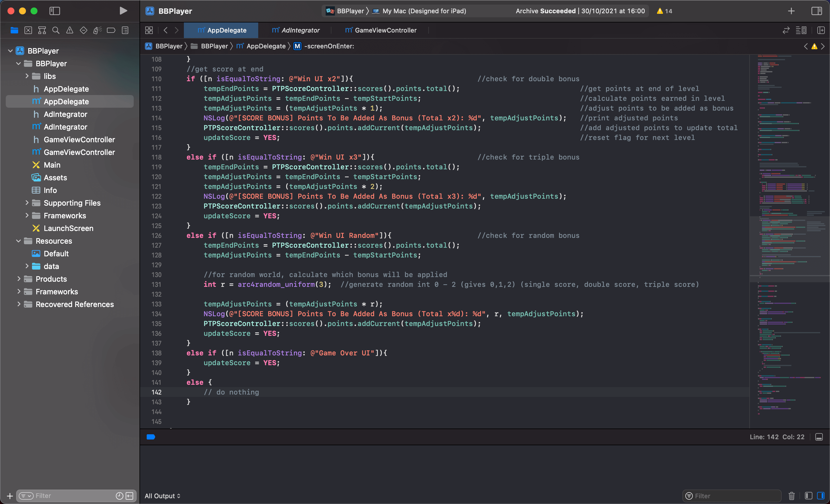Viewport: 830px width, 504px height.
Task: Select My Mac (Designed for iPad) destination
Action: (x=424, y=11)
